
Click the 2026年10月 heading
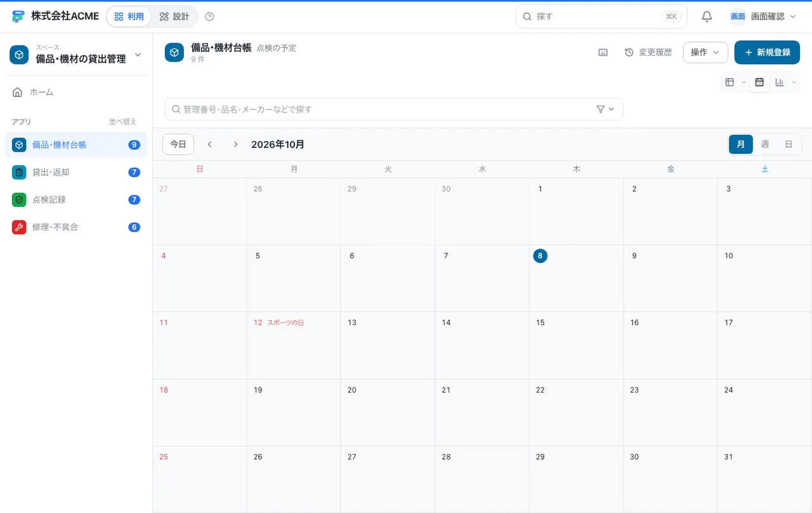(x=278, y=145)
